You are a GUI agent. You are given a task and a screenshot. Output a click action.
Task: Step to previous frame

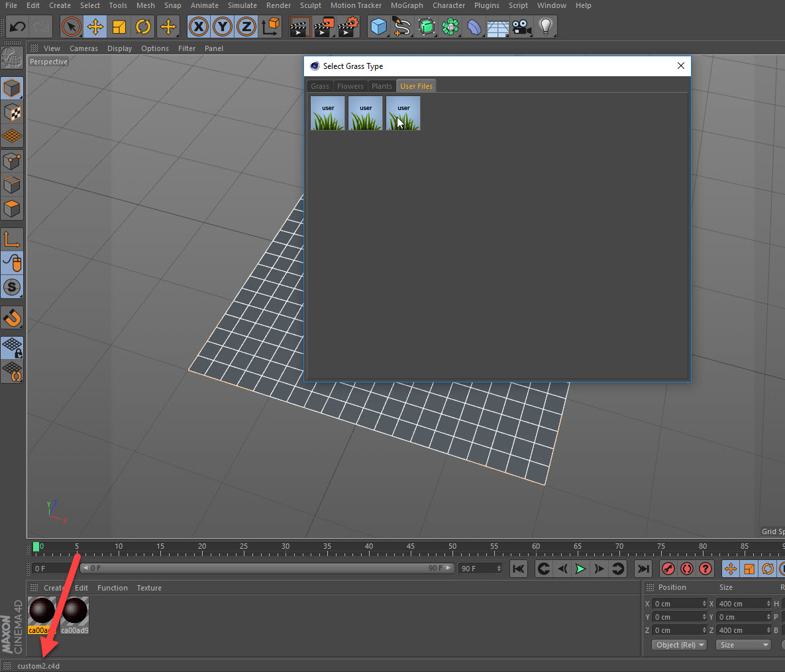pos(562,569)
